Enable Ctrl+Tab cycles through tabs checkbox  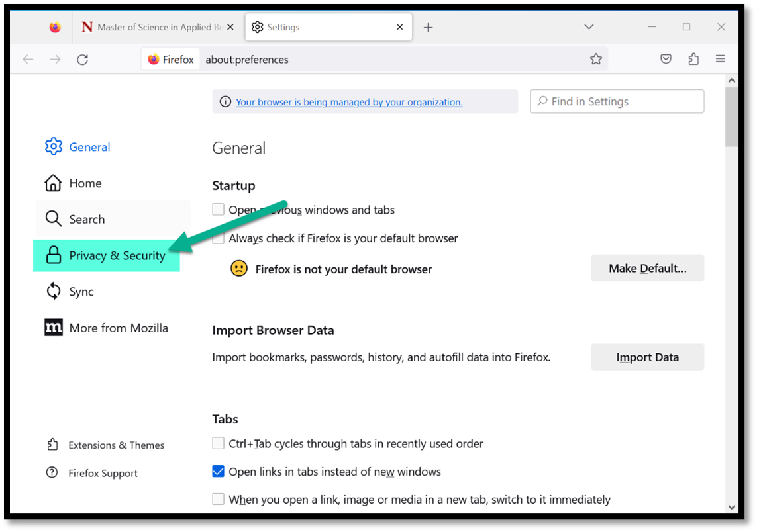coord(219,443)
